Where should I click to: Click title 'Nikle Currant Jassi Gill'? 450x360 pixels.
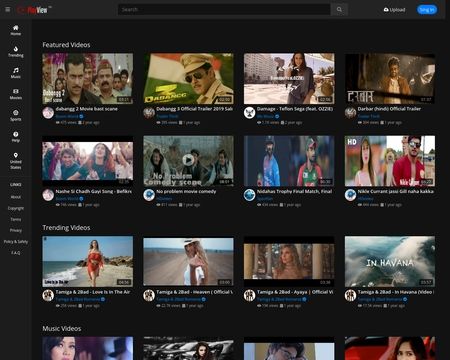(x=396, y=191)
